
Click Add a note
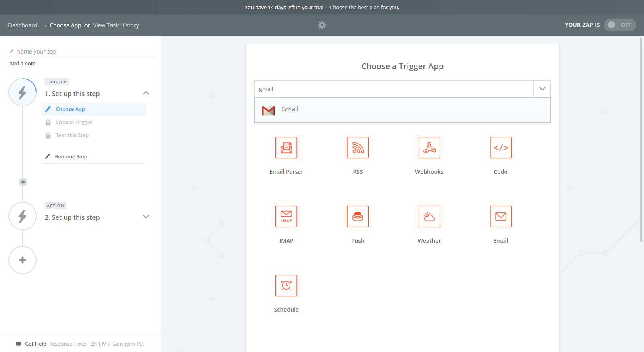[x=23, y=64]
